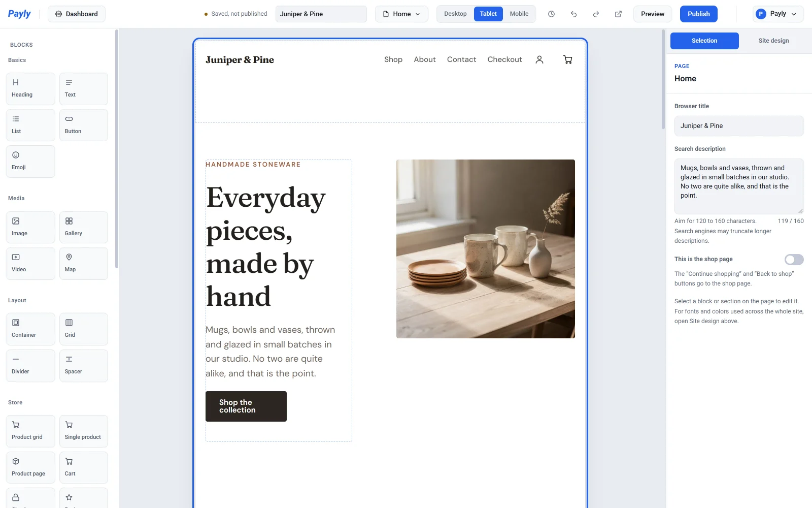
Task: Add a Text block
Action: click(x=83, y=89)
